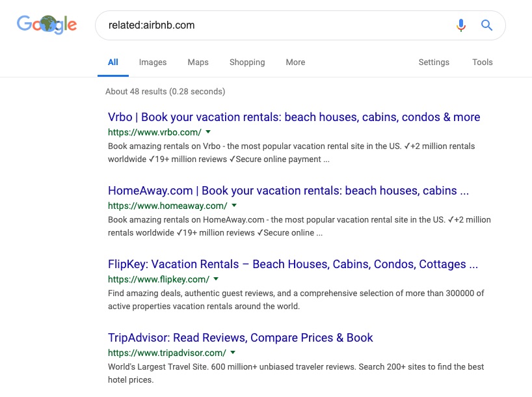This screenshot has height=397, width=532.
Task: Select the All results tab
Action: point(113,62)
